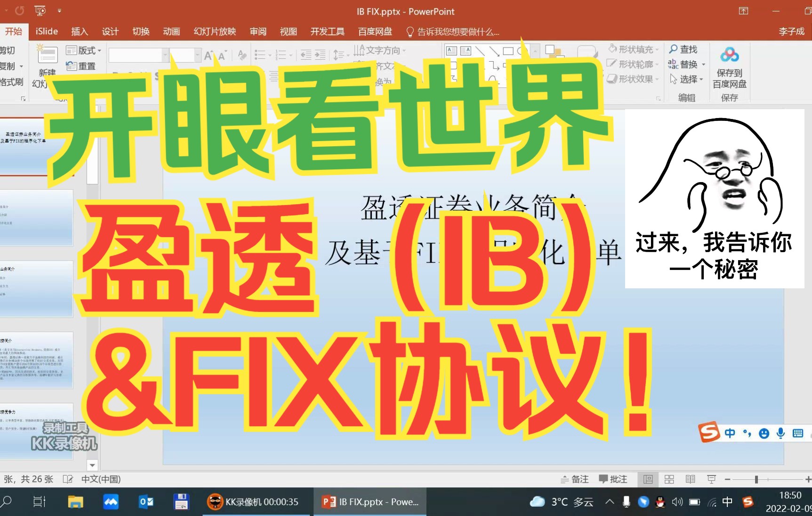Open Shape Outline (形状轮廓) dropdown
The image size is (812, 516).
pos(633,64)
